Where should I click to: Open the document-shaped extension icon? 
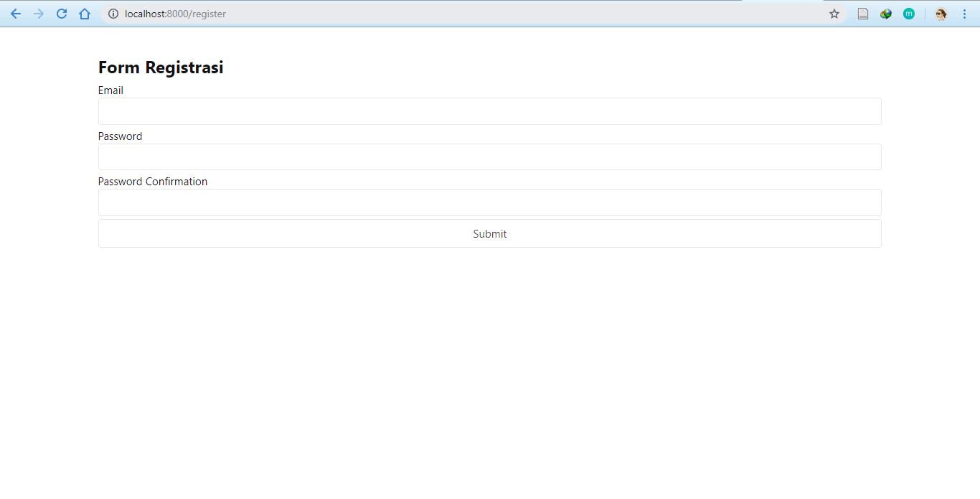862,14
